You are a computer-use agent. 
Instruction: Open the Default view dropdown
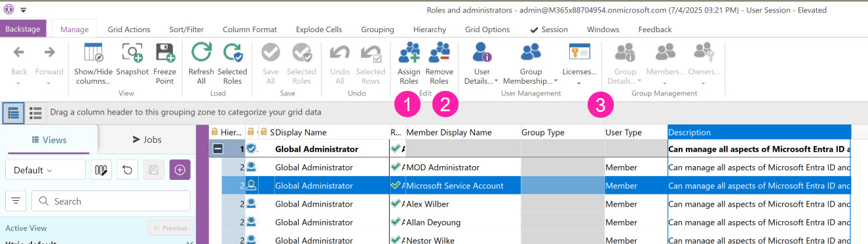tap(45, 170)
